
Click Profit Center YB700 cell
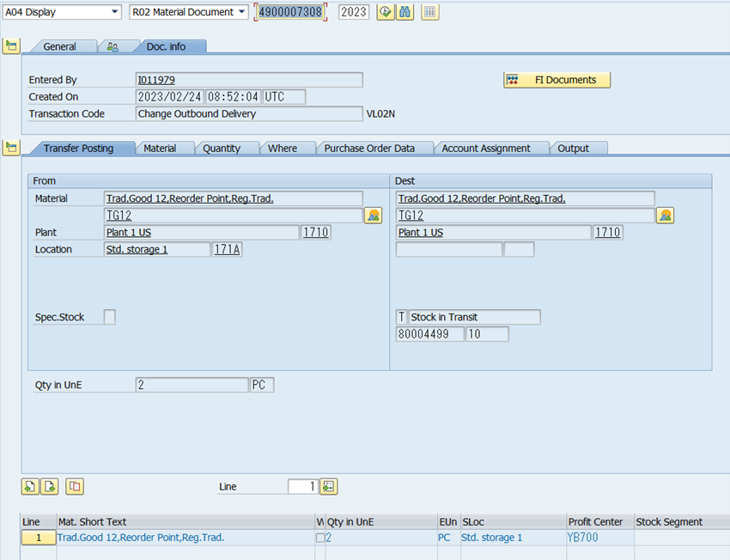[599, 538]
